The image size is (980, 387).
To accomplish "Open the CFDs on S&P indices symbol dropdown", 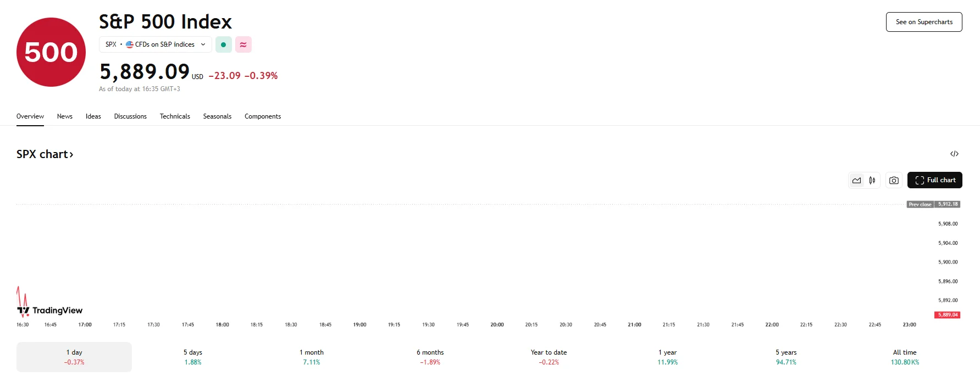I will point(155,44).
